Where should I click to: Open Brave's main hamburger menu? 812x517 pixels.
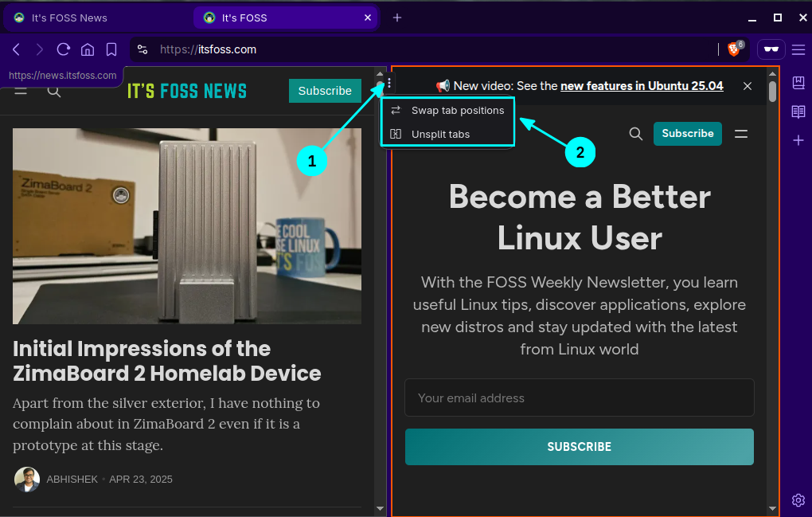coord(798,49)
